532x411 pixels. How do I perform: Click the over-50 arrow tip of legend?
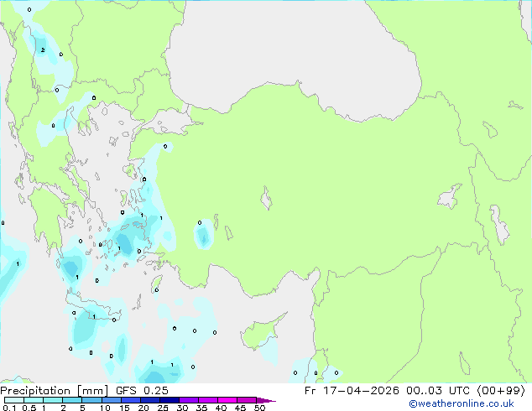[x=266, y=400]
